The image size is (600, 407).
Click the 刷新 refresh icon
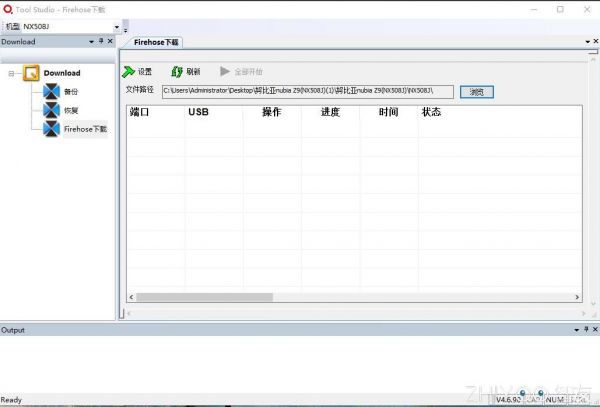click(177, 72)
